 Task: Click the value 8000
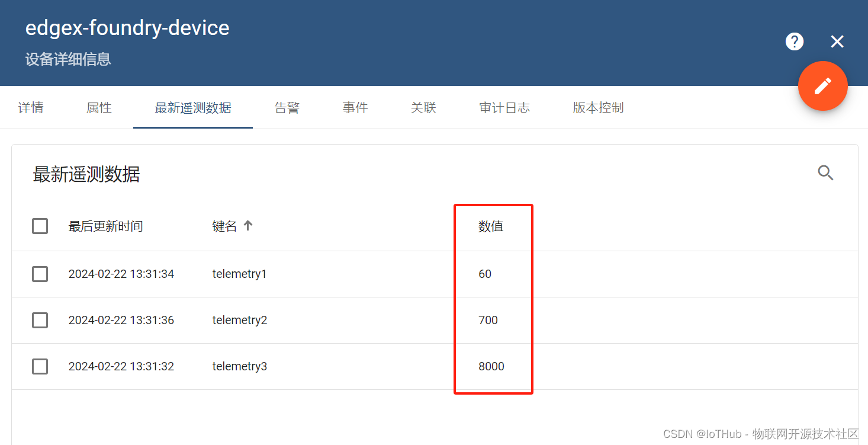pos(491,366)
